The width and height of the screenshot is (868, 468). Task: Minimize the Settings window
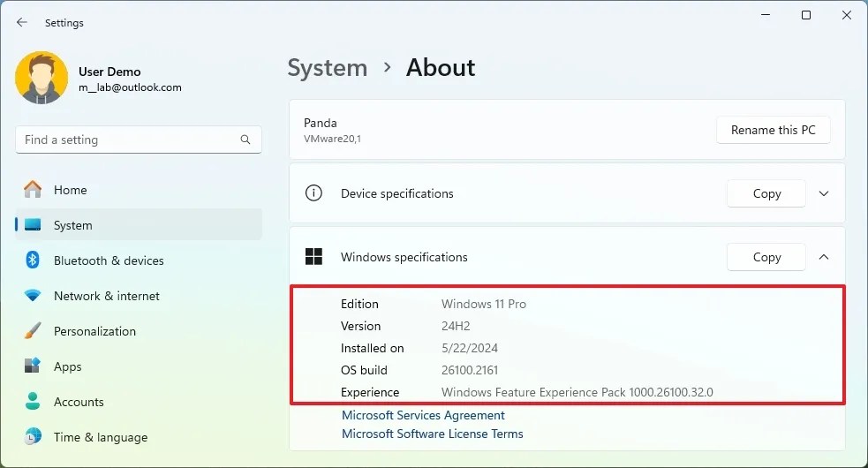point(766,15)
